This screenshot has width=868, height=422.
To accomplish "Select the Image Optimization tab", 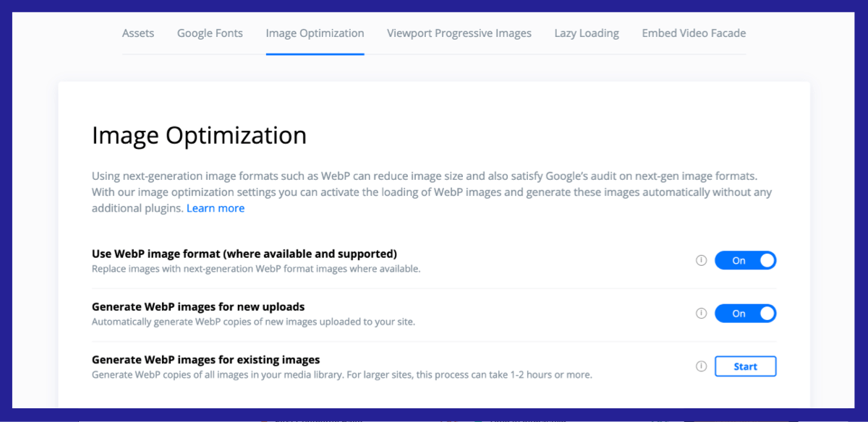I will [315, 33].
